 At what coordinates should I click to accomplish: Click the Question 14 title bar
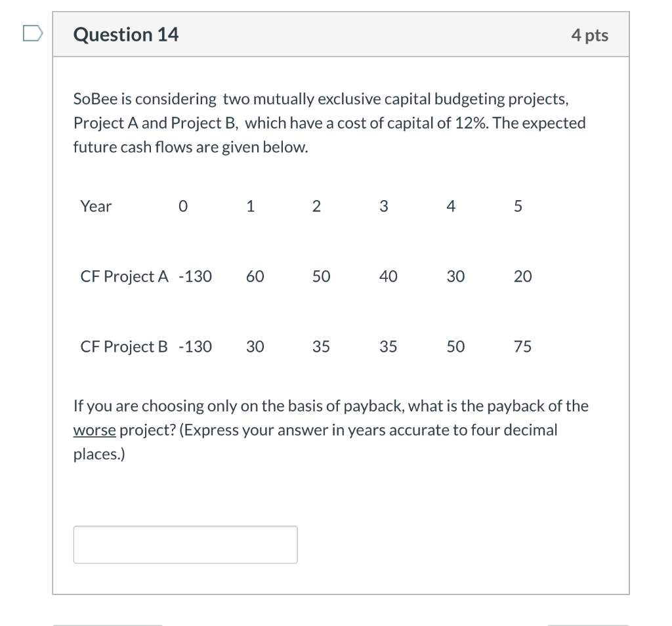pos(341,34)
